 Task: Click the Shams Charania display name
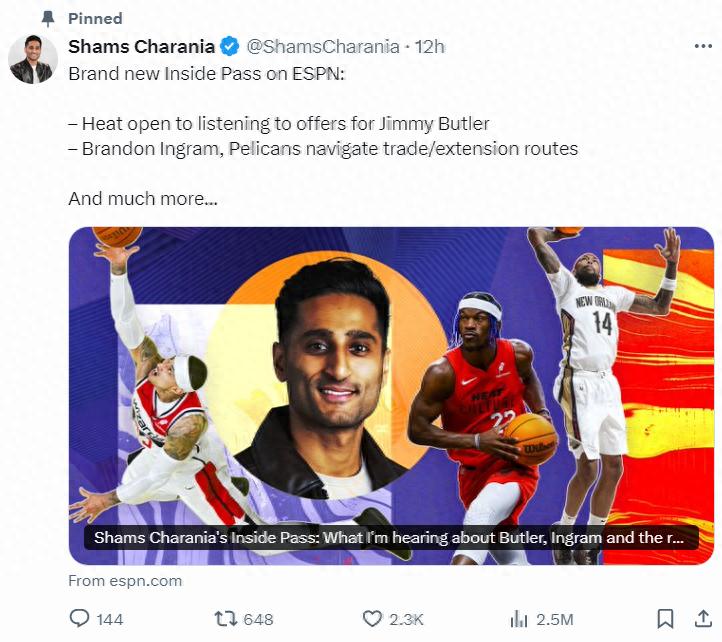(x=141, y=46)
